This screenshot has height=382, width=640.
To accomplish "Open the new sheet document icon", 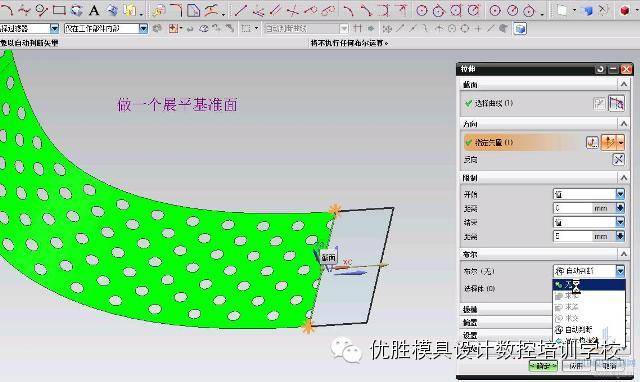I will pyautogui.click(x=562, y=11).
